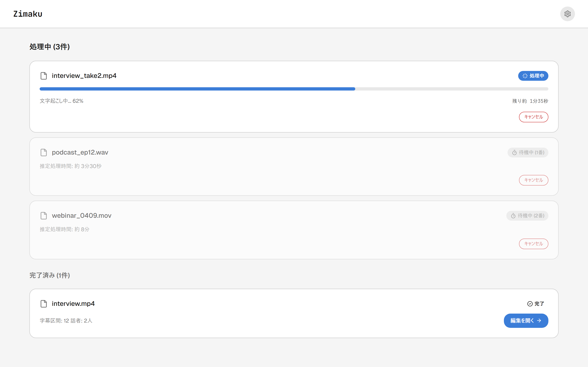Screen dimensions: 588x367
Task: Open settings via the gear icon
Action: [x=567, y=14]
